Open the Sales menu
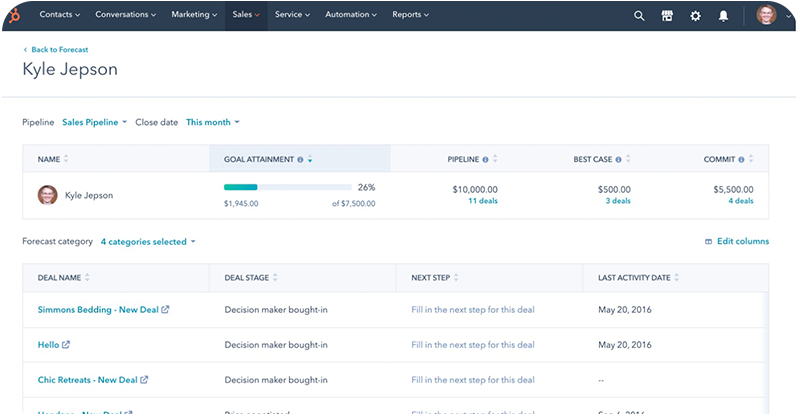The width and height of the screenshot is (800, 416). pyautogui.click(x=246, y=15)
